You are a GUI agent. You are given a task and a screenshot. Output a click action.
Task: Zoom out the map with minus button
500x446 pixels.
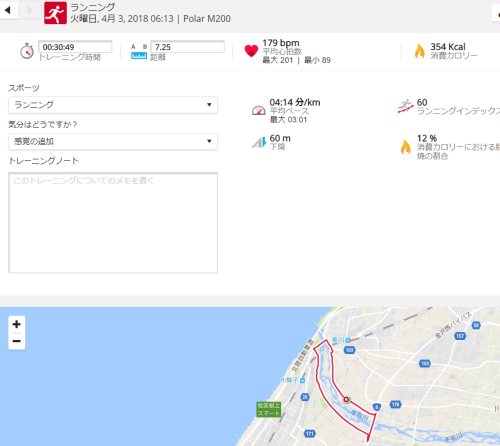(16, 341)
